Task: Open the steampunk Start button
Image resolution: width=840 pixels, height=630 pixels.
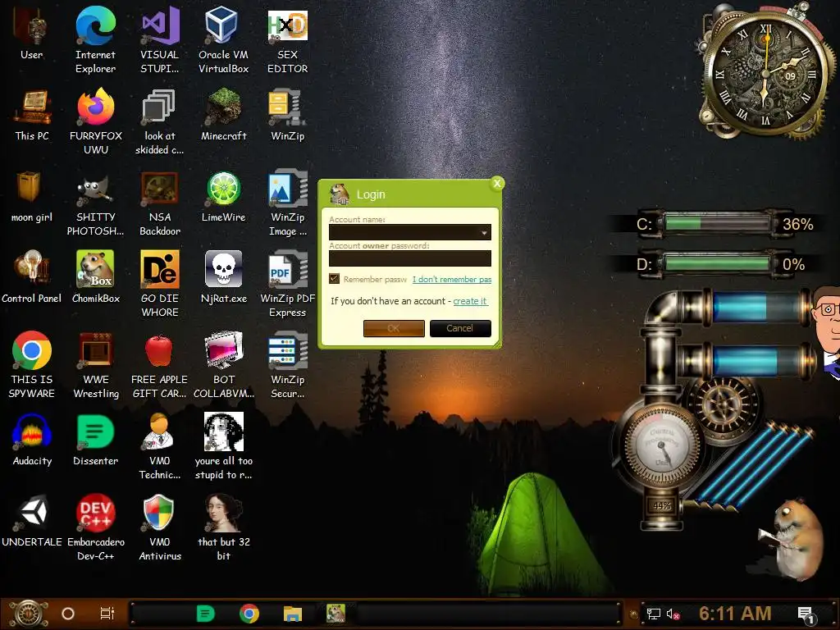Action: [x=29, y=614]
